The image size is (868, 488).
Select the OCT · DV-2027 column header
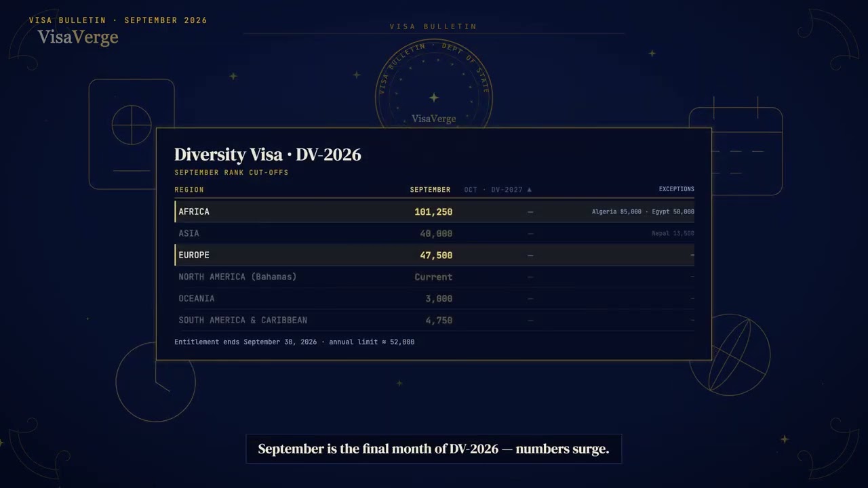click(498, 190)
